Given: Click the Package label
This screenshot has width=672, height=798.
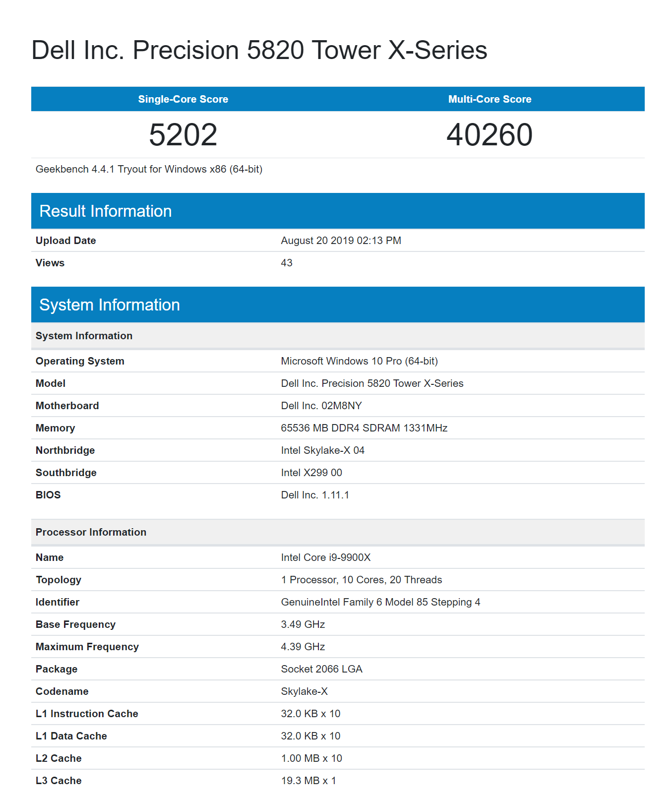Looking at the screenshot, I should pyautogui.click(x=57, y=669).
